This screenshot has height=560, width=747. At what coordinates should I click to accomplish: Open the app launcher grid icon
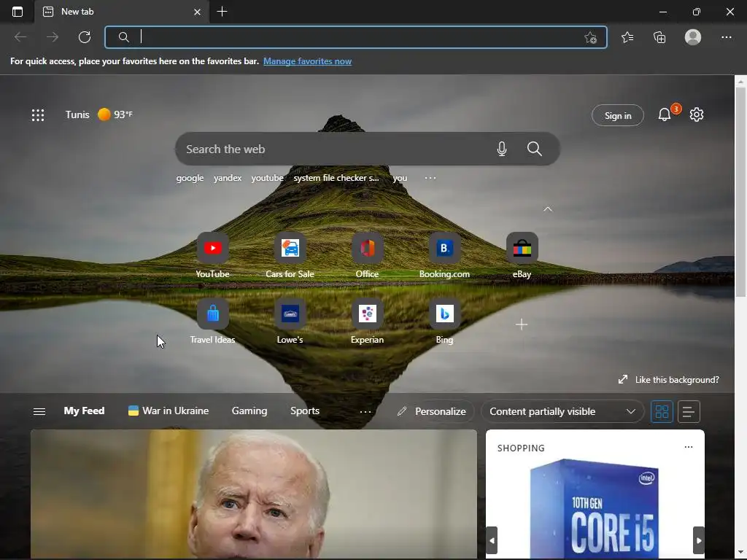38,114
